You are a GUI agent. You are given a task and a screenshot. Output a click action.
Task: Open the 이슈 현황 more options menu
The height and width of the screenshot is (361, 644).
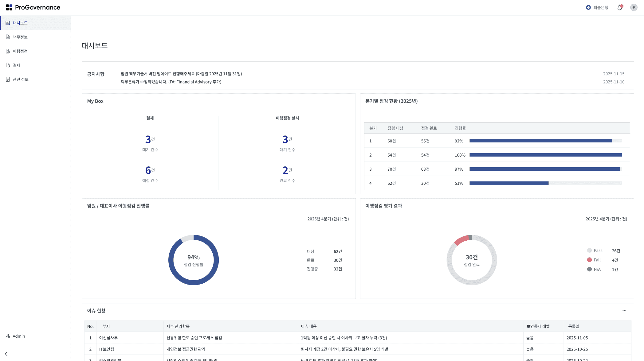[x=624, y=310]
